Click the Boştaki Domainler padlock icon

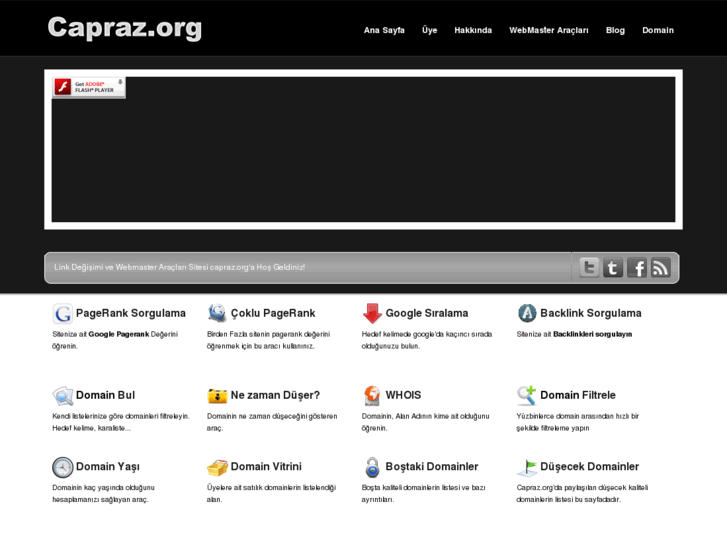point(372,467)
